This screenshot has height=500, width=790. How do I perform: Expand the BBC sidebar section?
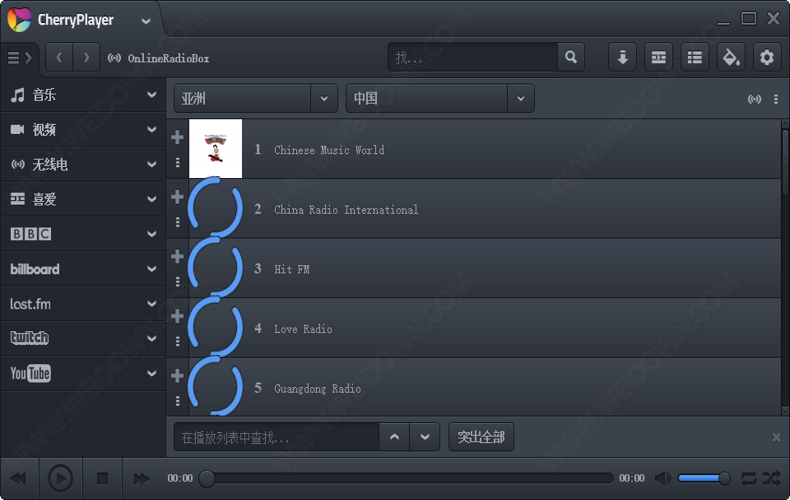(x=152, y=234)
